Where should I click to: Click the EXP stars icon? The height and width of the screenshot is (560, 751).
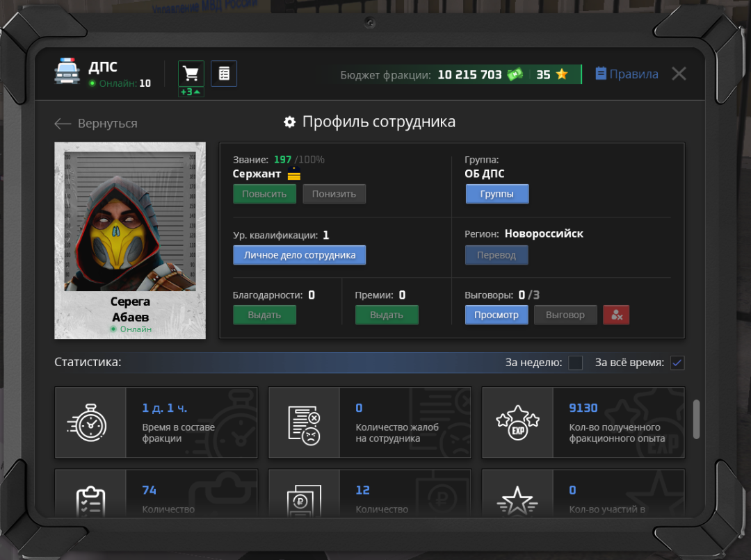coord(518,423)
